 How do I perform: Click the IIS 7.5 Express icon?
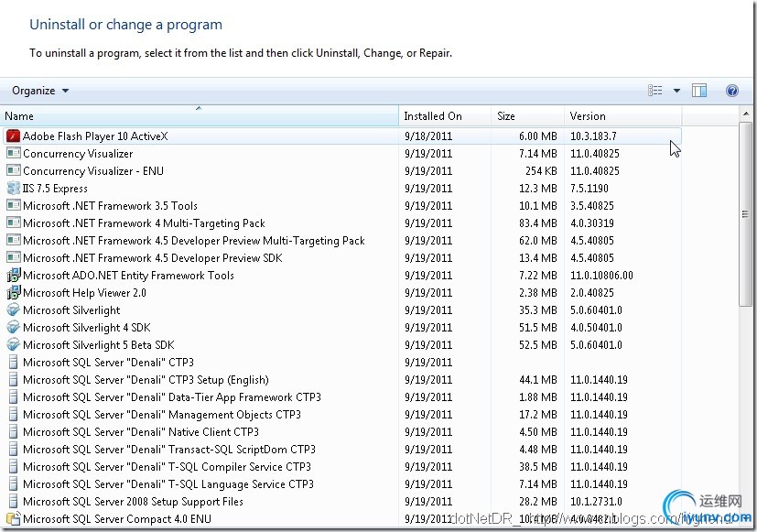(x=14, y=189)
